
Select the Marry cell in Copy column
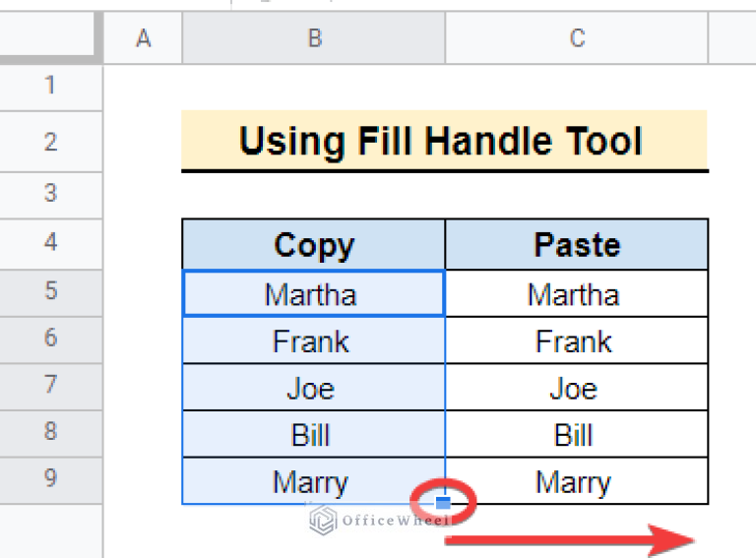pos(311,482)
